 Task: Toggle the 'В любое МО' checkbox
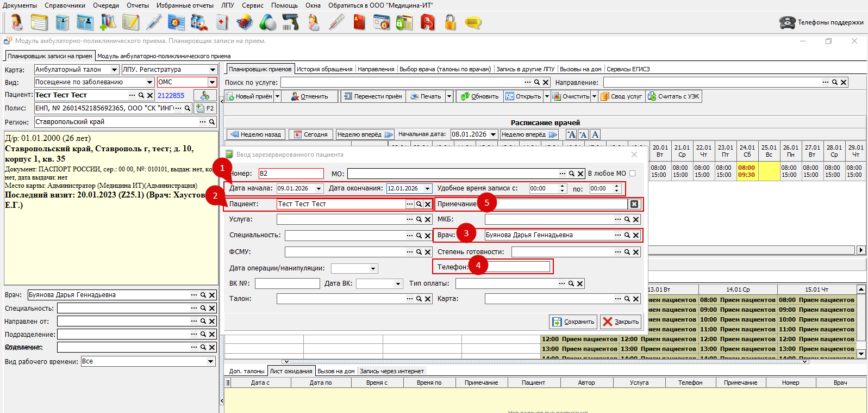(632, 174)
